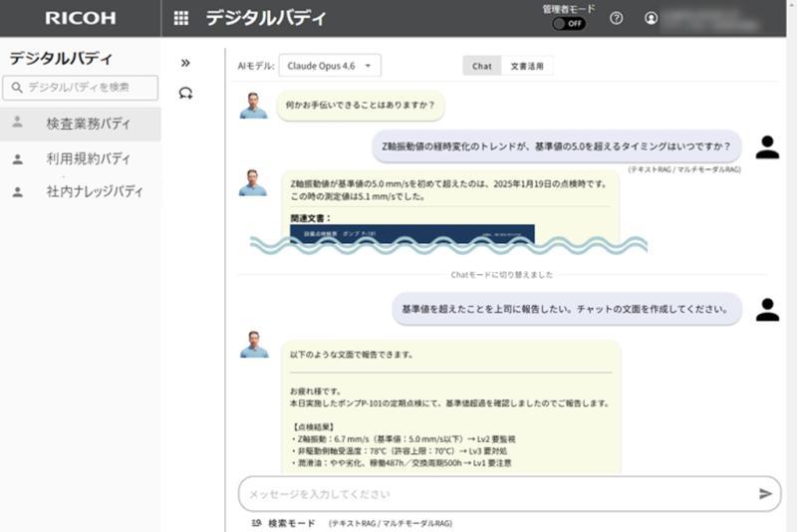Click the user avatar beside Z軸振動値 question
The width and height of the screenshot is (797, 532).
[x=767, y=147]
